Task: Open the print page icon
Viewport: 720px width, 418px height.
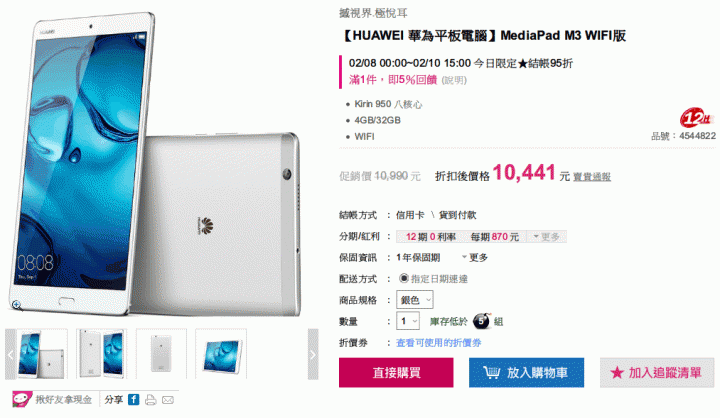Action: (x=151, y=400)
